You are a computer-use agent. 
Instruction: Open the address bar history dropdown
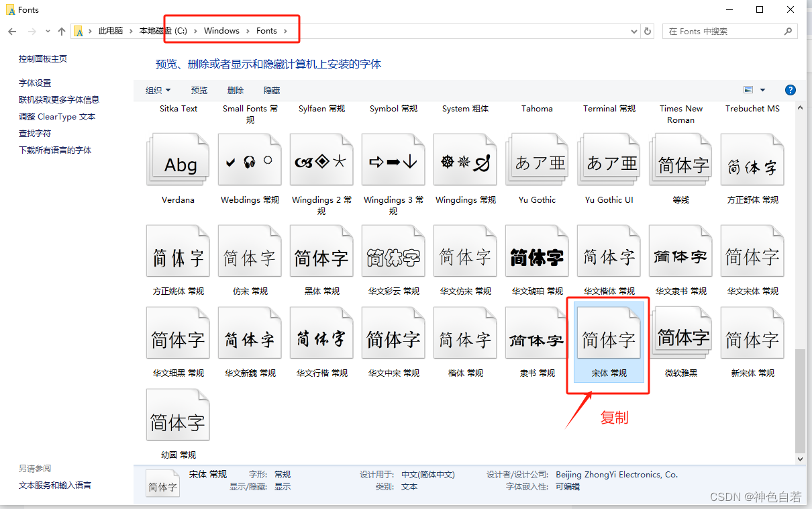pos(633,31)
